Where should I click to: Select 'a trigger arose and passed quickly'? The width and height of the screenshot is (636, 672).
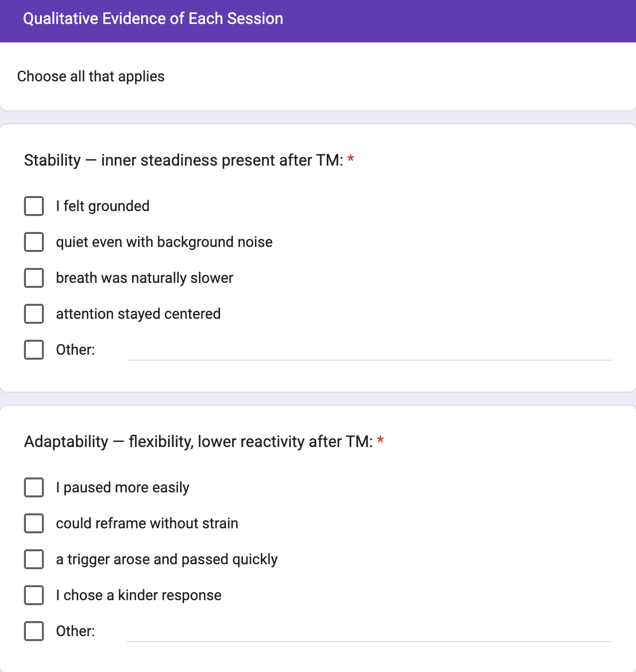[34, 559]
